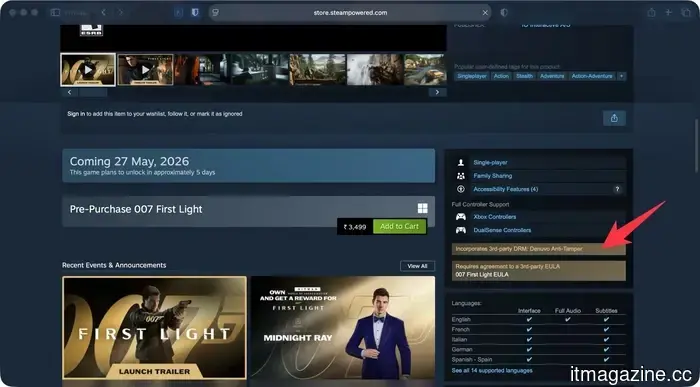Toggle the Safari sidebar icon
The width and height of the screenshot is (700, 387).
[55, 12]
